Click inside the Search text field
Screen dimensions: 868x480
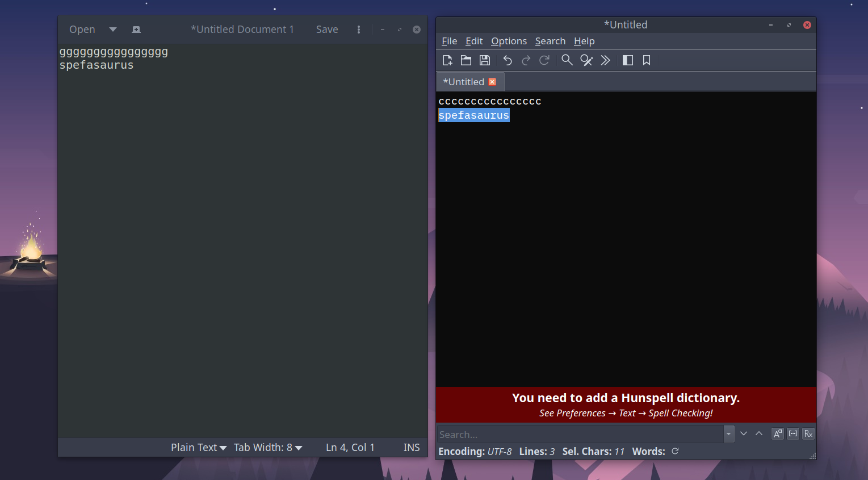(579, 435)
